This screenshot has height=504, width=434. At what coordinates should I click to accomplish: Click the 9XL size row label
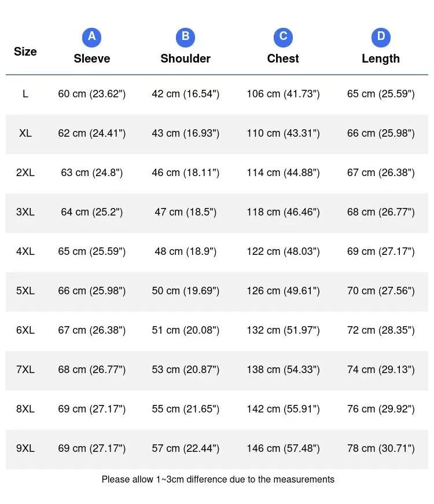pos(25,448)
